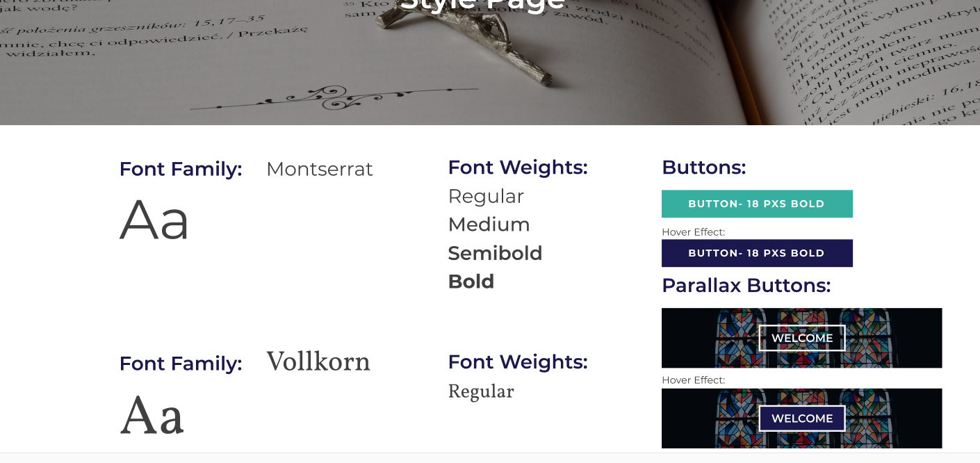
Task: Click the Vollkorn font name text
Action: click(x=318, y=362)
